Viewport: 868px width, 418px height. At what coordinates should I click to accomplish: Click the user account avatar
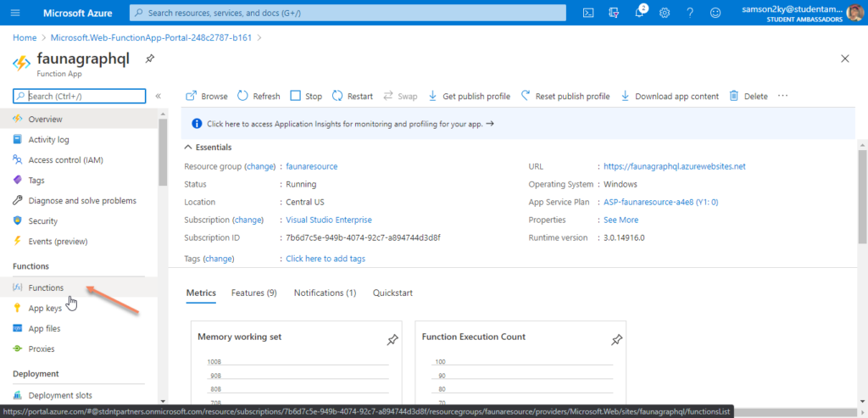854,13
